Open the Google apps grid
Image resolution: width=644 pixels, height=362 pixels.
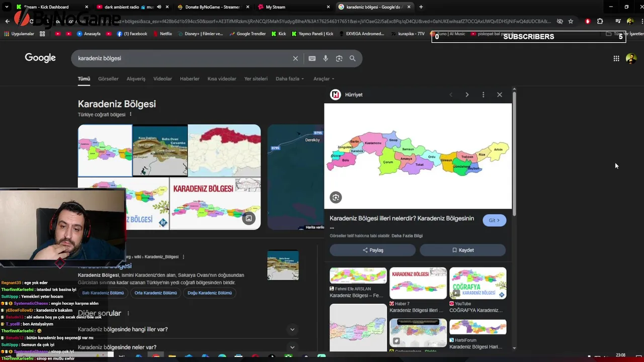pyautogui.click(x=616, y=58)
